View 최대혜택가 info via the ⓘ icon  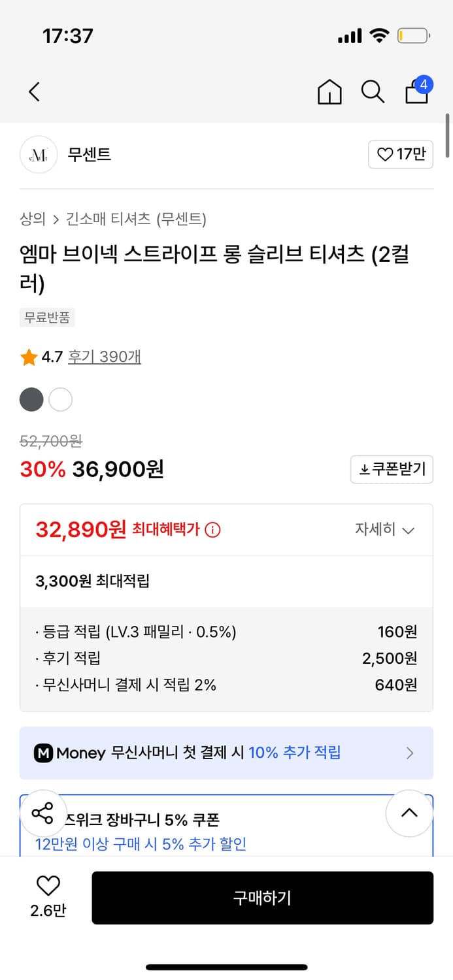(212, 530)
